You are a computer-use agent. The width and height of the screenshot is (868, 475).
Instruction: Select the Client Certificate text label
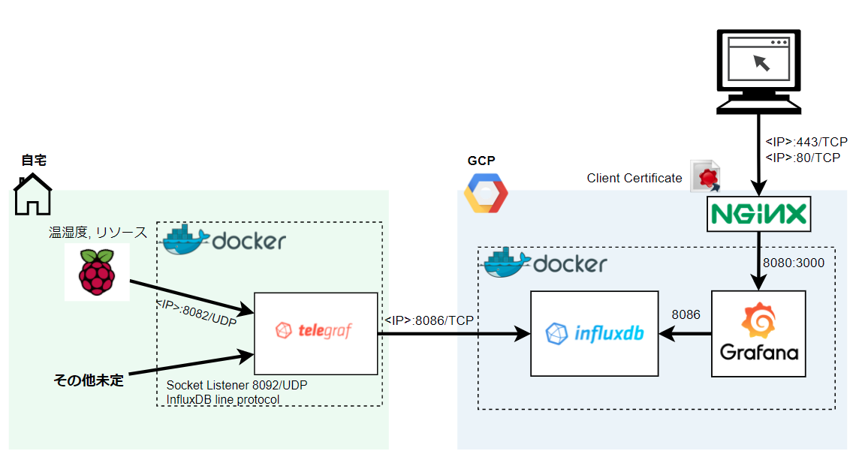click(x=634, y=179)
